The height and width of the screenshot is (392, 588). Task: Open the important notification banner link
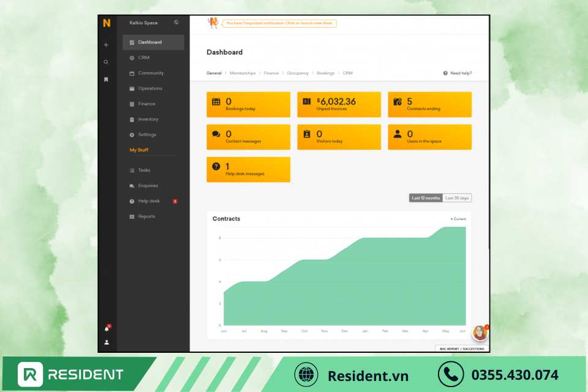coord(279,23)
